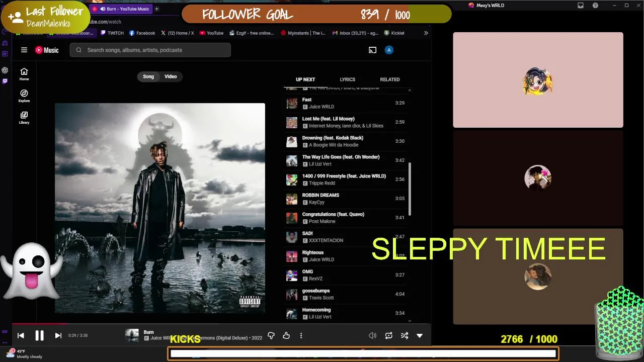Play The Way Life Goes from queue
Screen dimensions: 644x362
click(x=346, y=160)
